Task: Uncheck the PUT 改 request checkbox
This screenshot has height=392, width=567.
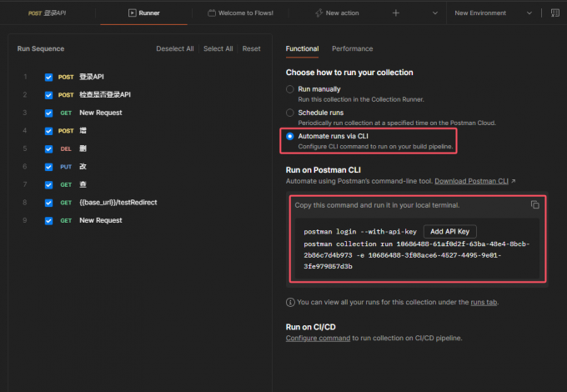Action: 49,167
